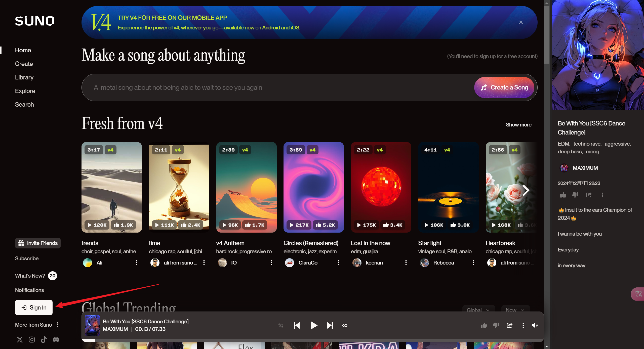644x349 pixels.
Task: Go to the Library section
Action: (24, 77)
